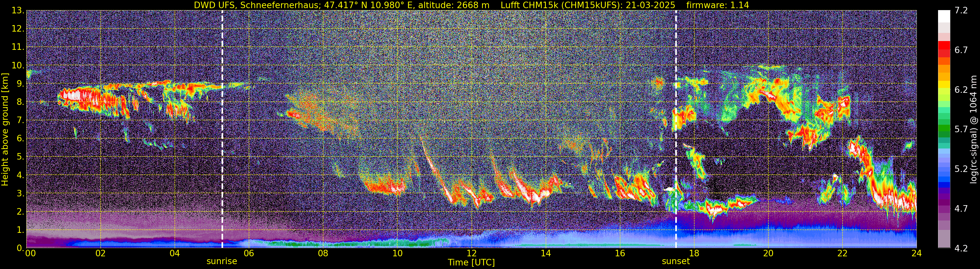Click the y-axis tick label '0.'
Screen dimensions: 980x269
click(x=20, y=248)
